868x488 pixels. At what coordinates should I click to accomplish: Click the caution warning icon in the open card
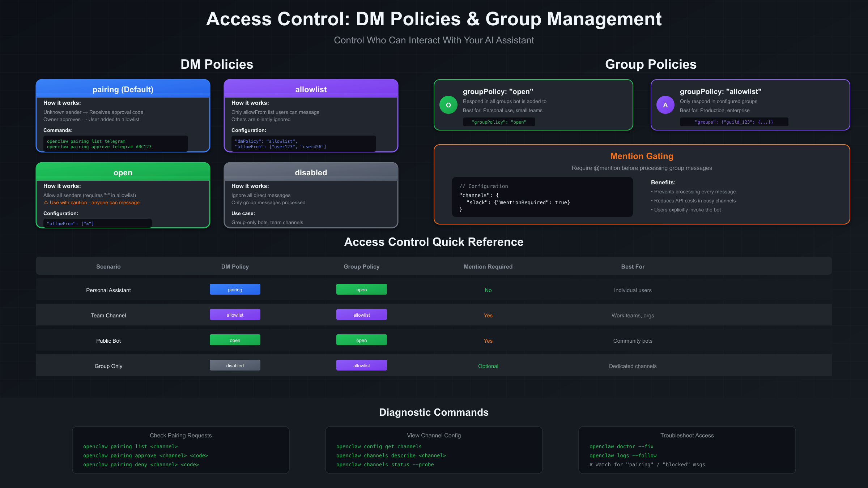46,202
